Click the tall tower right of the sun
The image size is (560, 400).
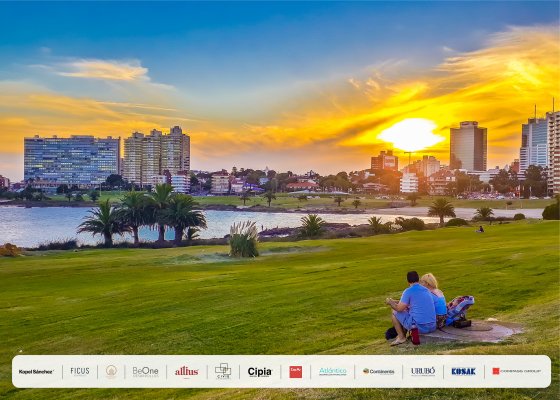(468, 146)
